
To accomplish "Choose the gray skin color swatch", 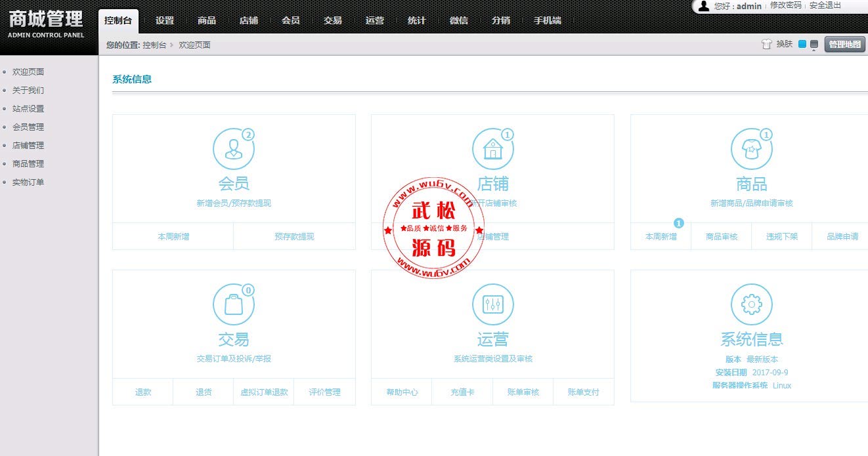I will [814, 45].
